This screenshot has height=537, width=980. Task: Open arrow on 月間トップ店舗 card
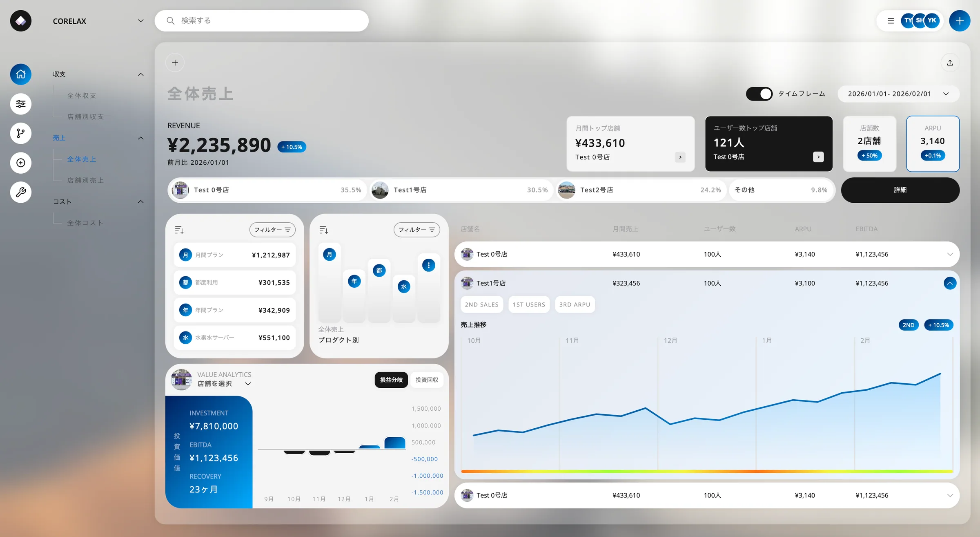click(680, 157)
